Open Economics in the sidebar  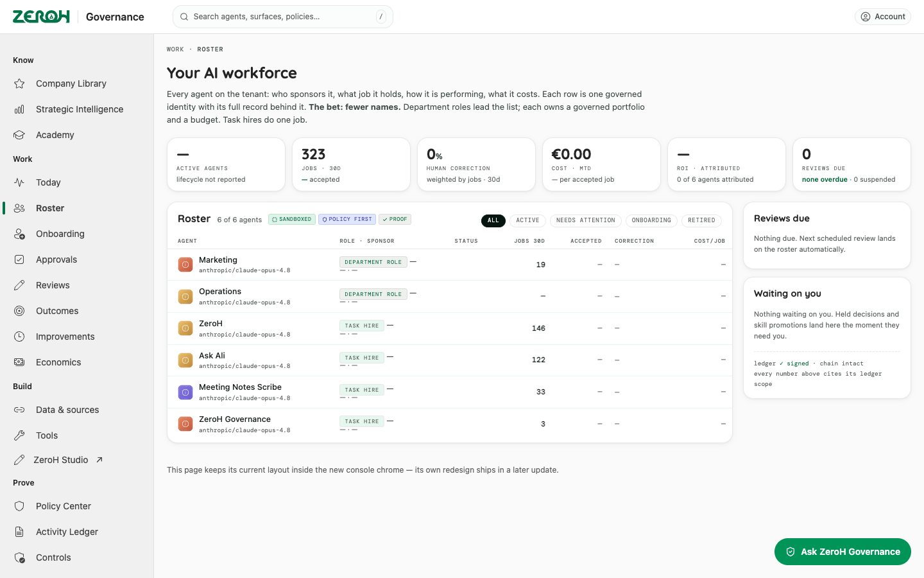[x=77, y=362]
